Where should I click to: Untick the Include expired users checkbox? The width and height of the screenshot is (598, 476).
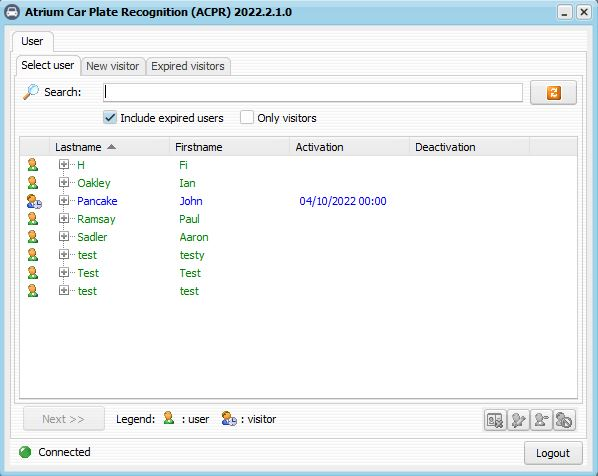click(x=110, y=117)
